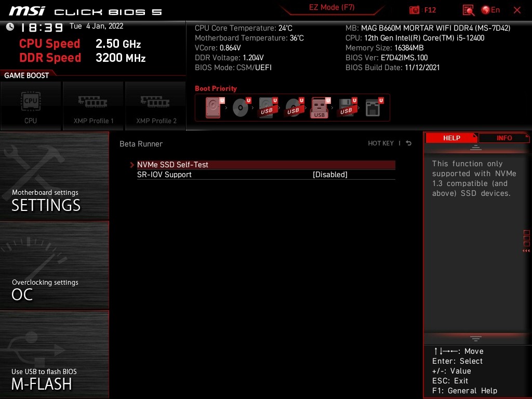532x399 pixels.
Task: Click the Motherboard Temperature 36°C reading
Action: (x=249, y=38)
